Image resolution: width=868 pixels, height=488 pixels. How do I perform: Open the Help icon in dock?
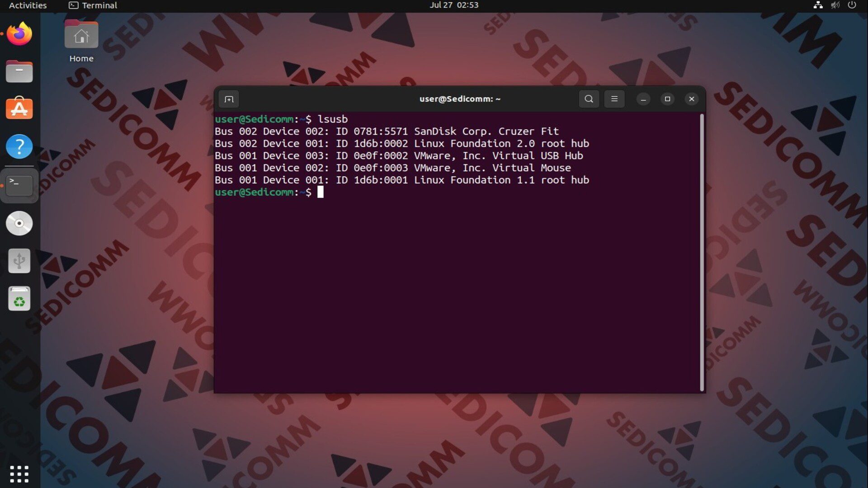(x=19, y=146)
